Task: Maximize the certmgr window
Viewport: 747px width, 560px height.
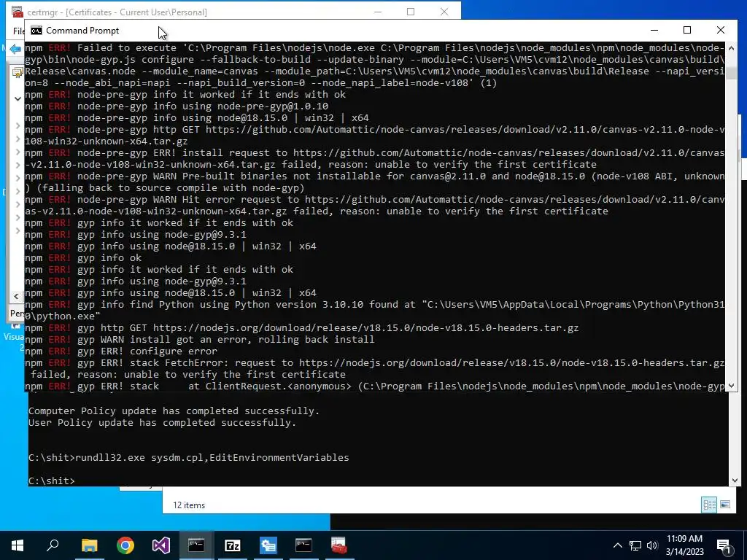Action: [411, 12]
